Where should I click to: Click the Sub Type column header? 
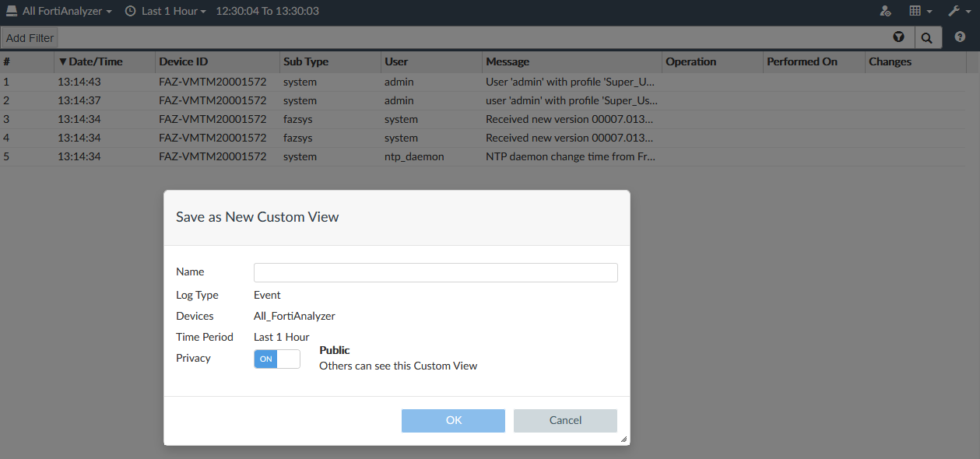click(x=306, y=61)
